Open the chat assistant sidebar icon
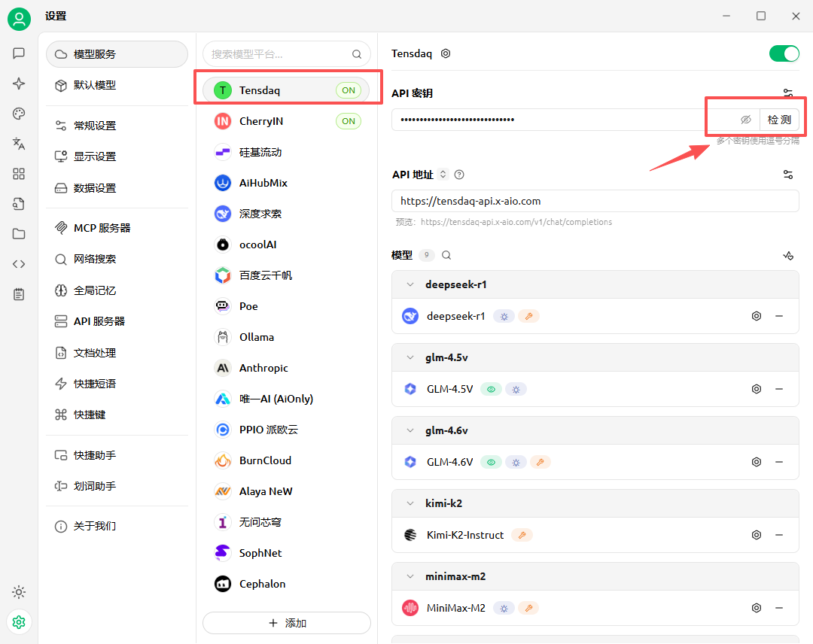Viewport: 813px width, 644px height. (19, 53)
